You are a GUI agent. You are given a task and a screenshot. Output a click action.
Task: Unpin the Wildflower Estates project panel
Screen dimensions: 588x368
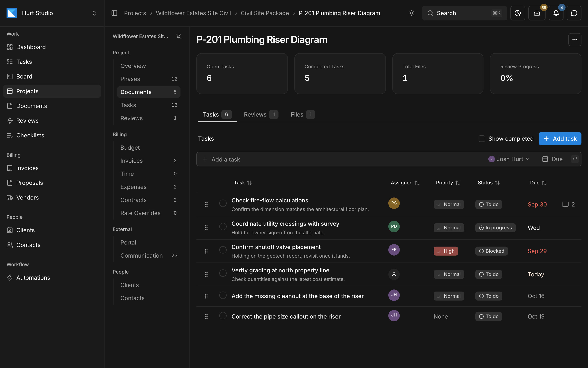(x=179, y=36)
